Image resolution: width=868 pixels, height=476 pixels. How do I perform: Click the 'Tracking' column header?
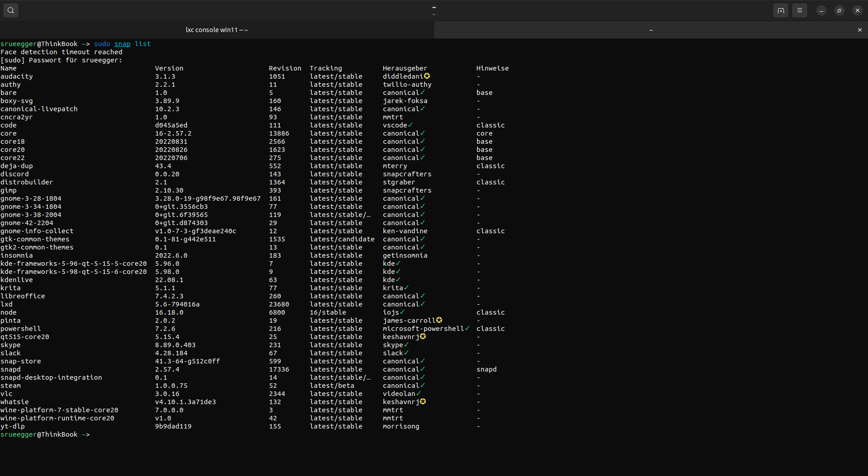point(326,68)
